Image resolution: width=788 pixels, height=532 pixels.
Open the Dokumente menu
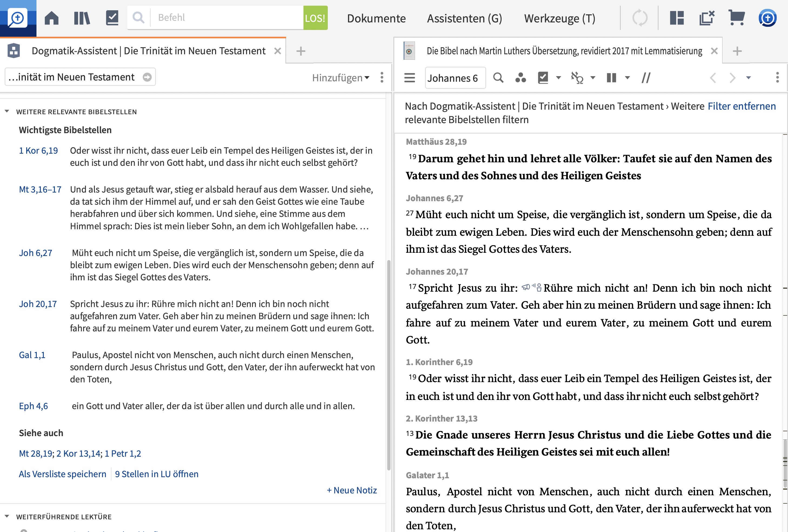tap(376, 18)
